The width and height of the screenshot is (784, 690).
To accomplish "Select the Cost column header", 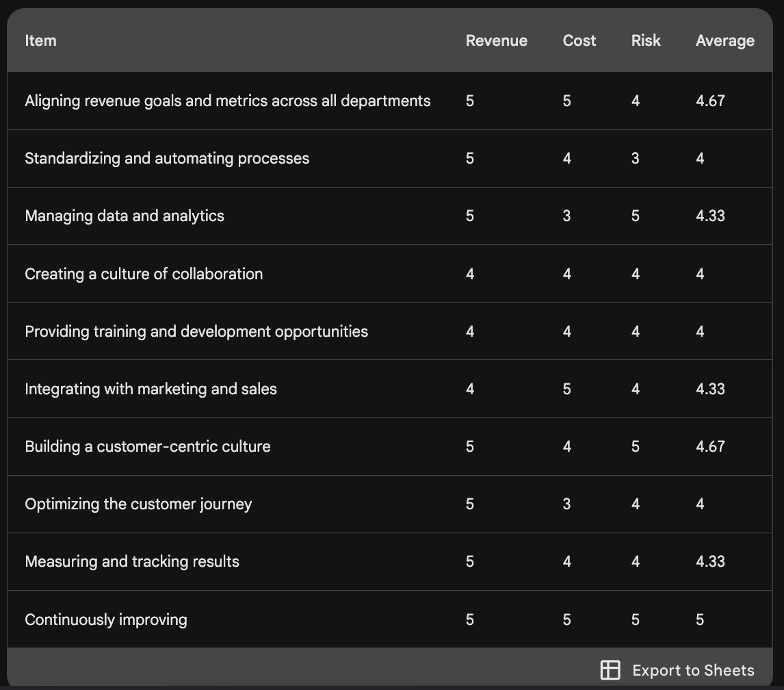I will (579, 40).
